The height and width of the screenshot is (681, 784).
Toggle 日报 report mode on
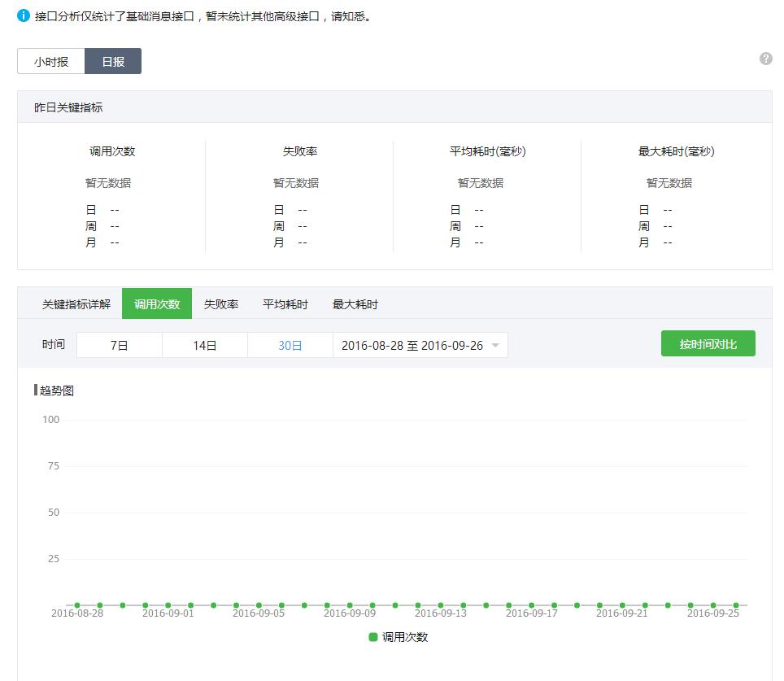point(112,60)
